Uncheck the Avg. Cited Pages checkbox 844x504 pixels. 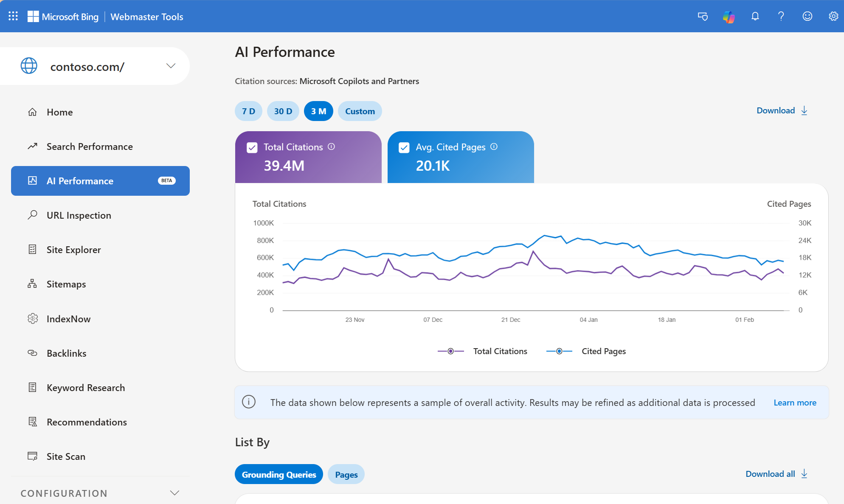click(x=404, y=147)
